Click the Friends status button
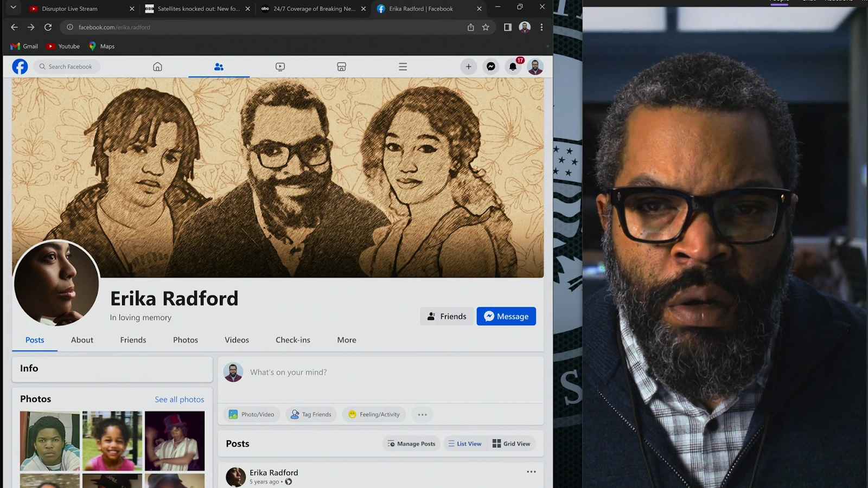Screen dimensions: 868x488 [446, 316]
